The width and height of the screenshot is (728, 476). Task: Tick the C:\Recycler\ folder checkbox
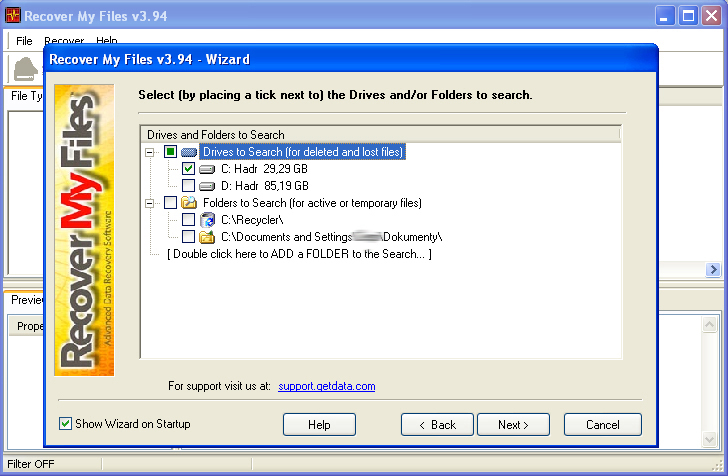(x=188, y=220)
